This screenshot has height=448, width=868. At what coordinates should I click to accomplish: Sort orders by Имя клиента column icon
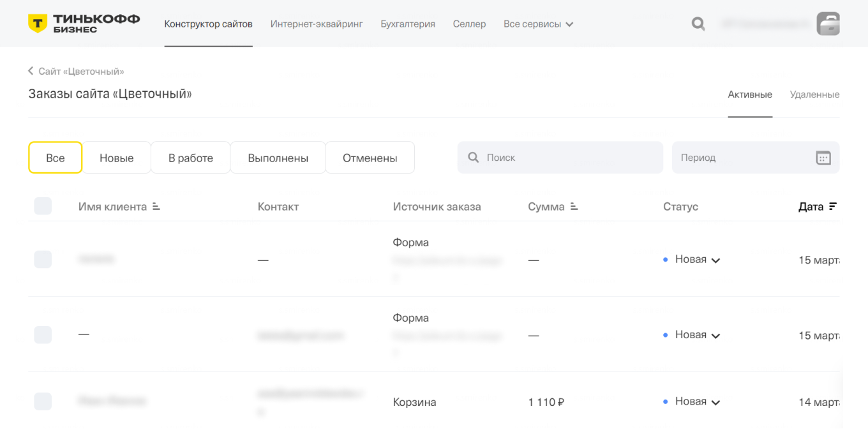pos(155,206)
